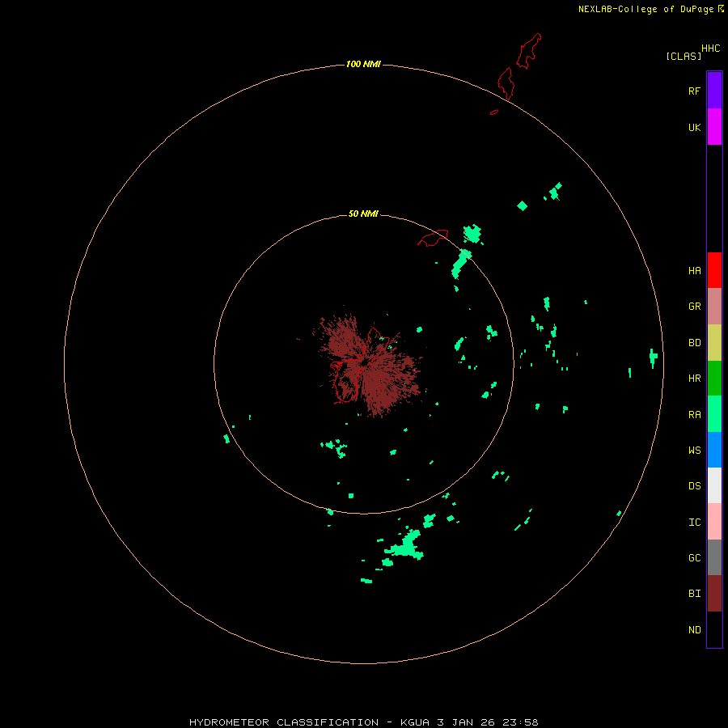Click the UK magenta legend swatch
This screenshot has height=728, width=728.
click(714, 127)
